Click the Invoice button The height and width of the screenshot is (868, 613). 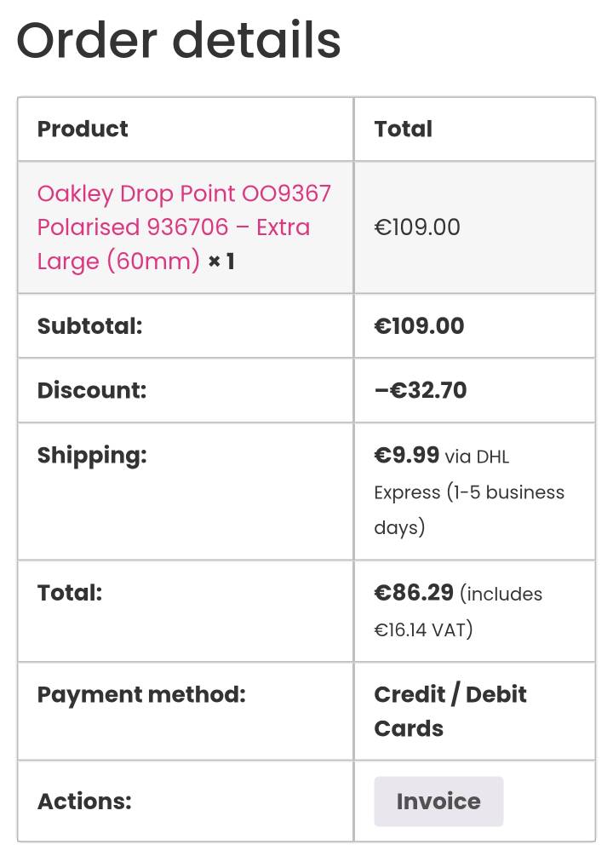pos(438,802)
